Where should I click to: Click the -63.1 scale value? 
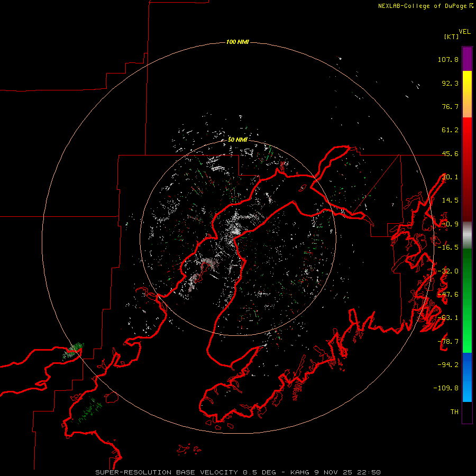pyautogui.click(x=448, y=318)
